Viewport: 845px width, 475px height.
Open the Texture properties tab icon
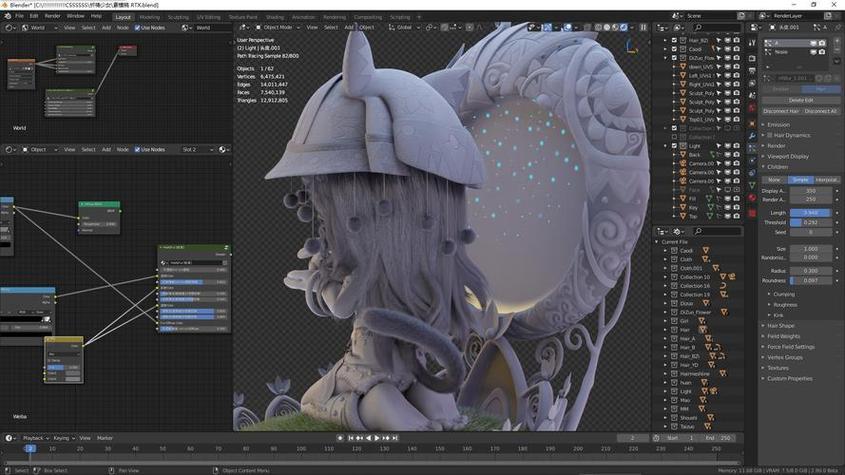(x=752, y=213)
